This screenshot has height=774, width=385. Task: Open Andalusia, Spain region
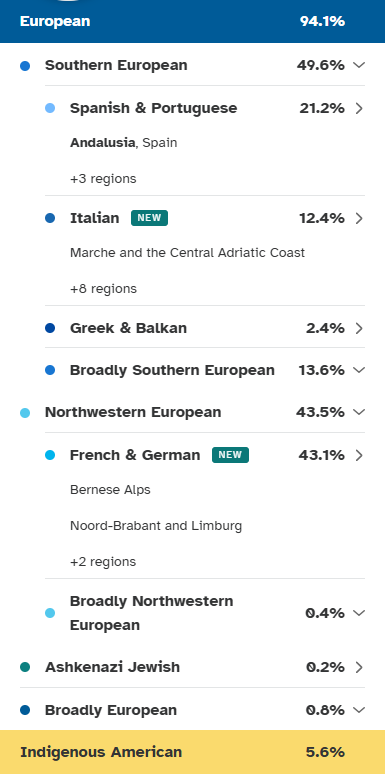[x=123, y=143]
